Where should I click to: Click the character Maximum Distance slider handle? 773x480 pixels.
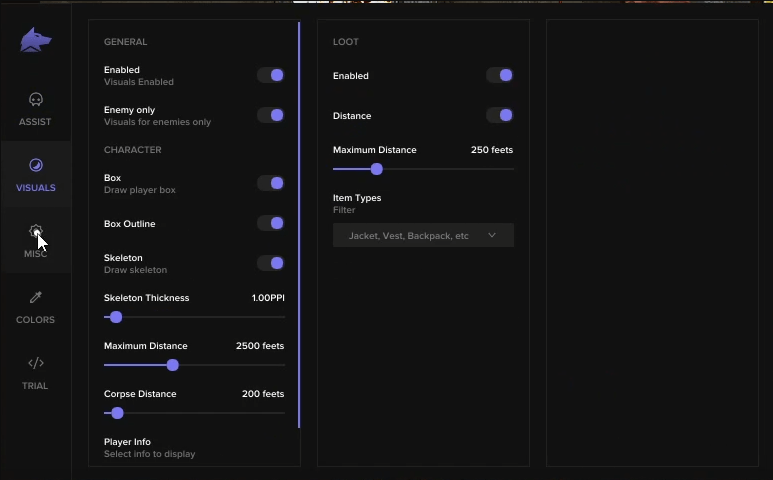(173, 365)
